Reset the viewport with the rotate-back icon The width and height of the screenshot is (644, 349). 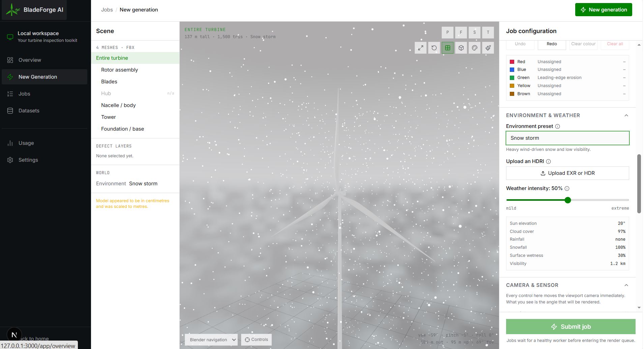(x=434, y=48)
